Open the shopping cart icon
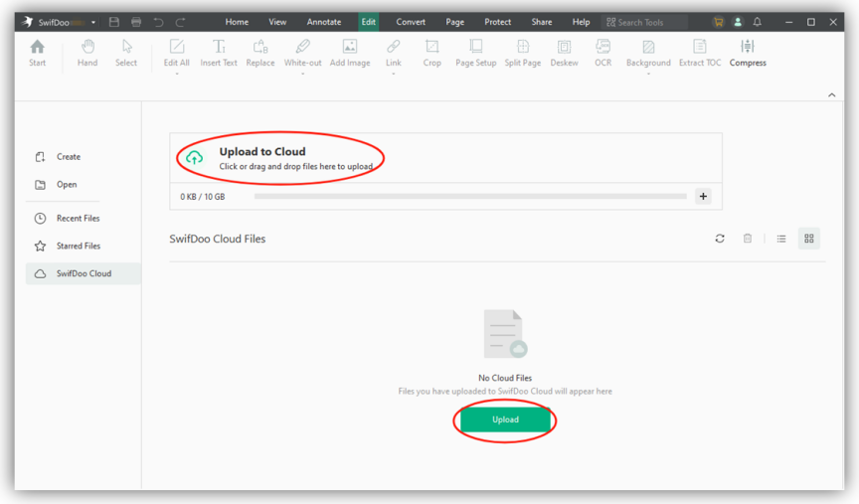Viewport: 859px width, 504px height. click(718, 22)
